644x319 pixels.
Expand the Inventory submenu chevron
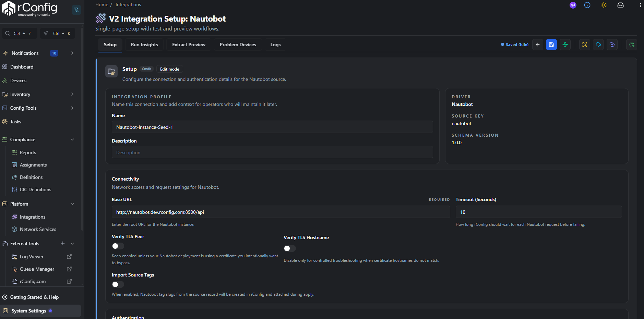(x=72, y=94)
